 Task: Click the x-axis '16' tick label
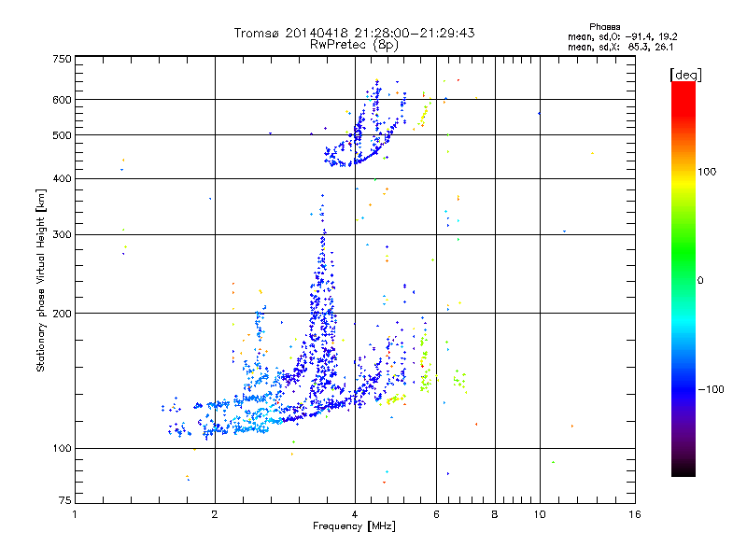click(635, 514)
